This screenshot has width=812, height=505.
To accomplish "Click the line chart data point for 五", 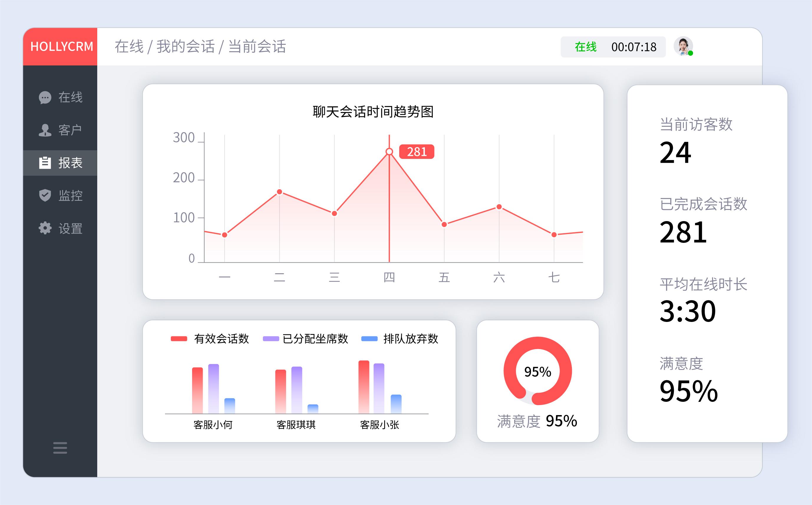I will click(444, 224).
